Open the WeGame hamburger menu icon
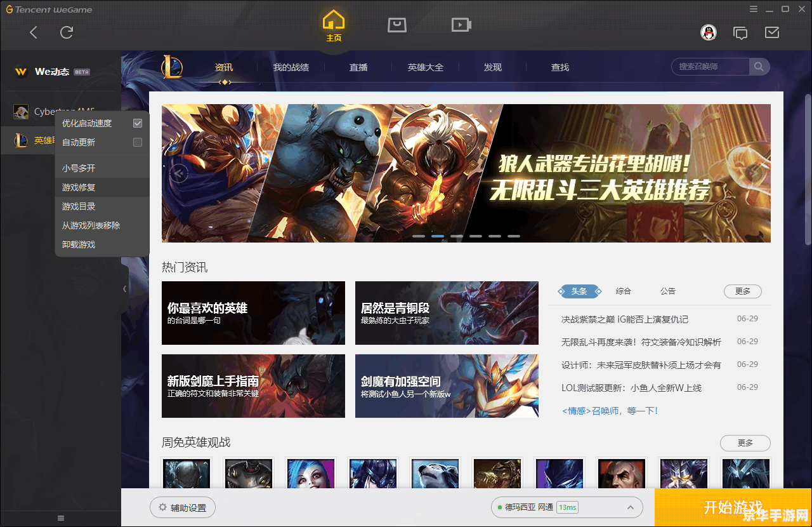Image resolution: width=812 pixels, height=527 pixels. [754, 9]
